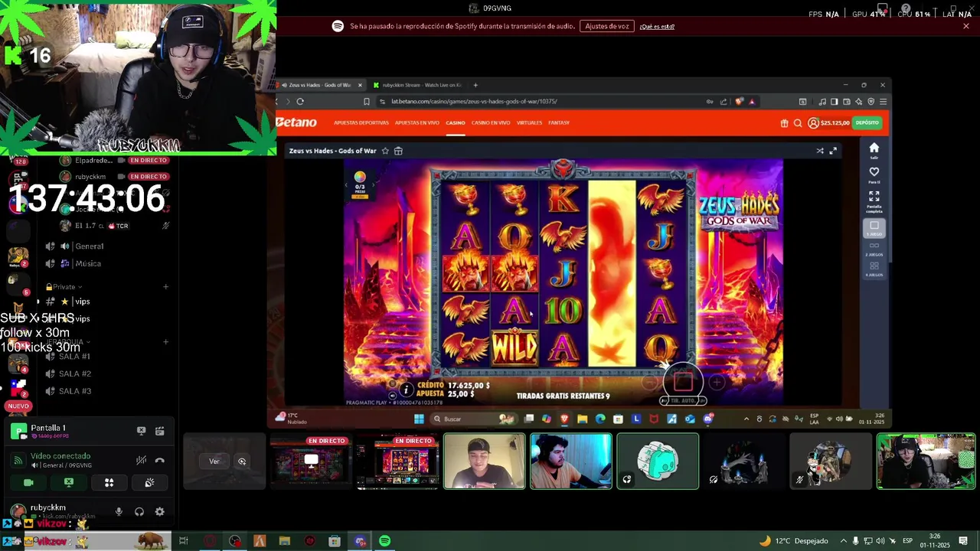This screenshot has height=551, width=980.
Task: Select the 1 Juego layout
Action: tap(874, 228)
